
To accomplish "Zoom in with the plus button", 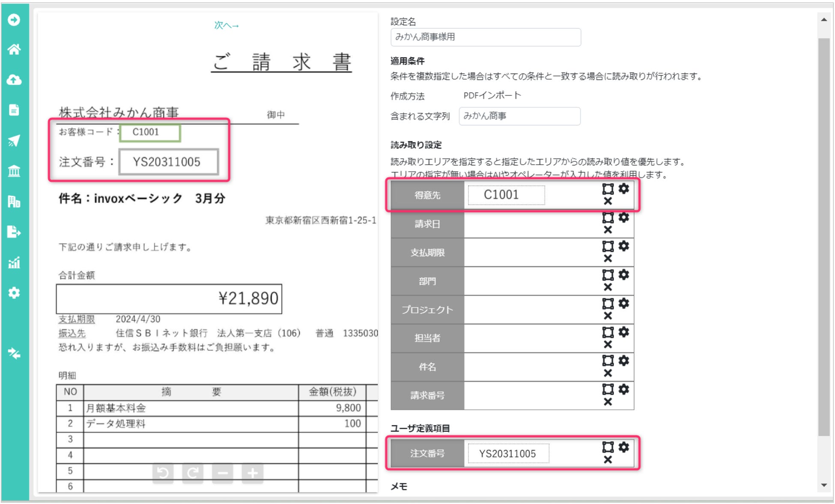I will click(x=253, y=473).
